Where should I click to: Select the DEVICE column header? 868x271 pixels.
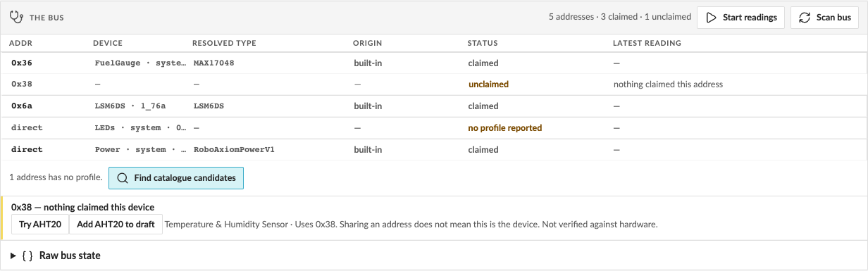108,43
